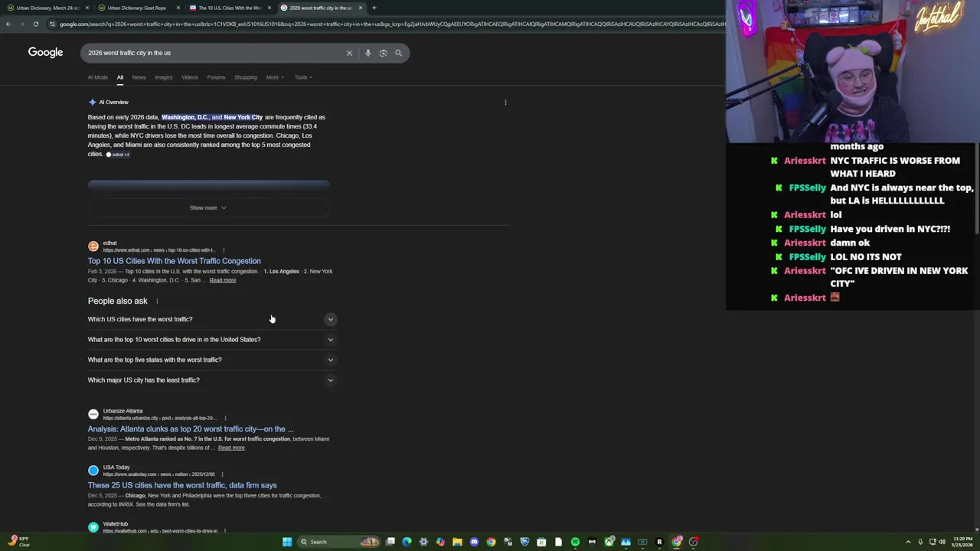Image resolution: width=980 pixels, height=551 pixels.
Task: Select the Videos results tab
Action: (190, 77)
